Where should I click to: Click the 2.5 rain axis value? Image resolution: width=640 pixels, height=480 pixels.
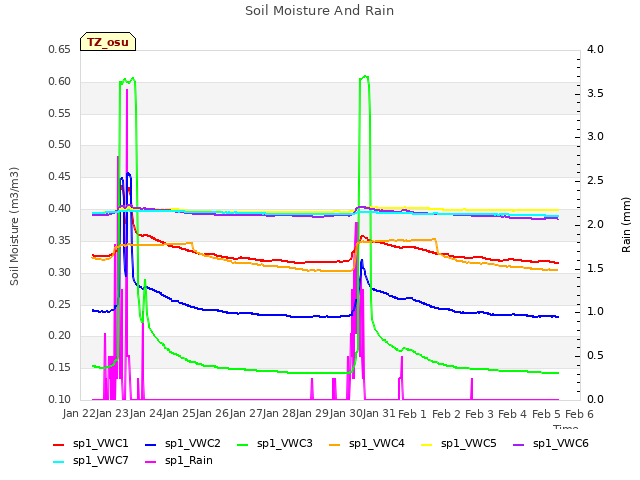click(x=595, y=181)
